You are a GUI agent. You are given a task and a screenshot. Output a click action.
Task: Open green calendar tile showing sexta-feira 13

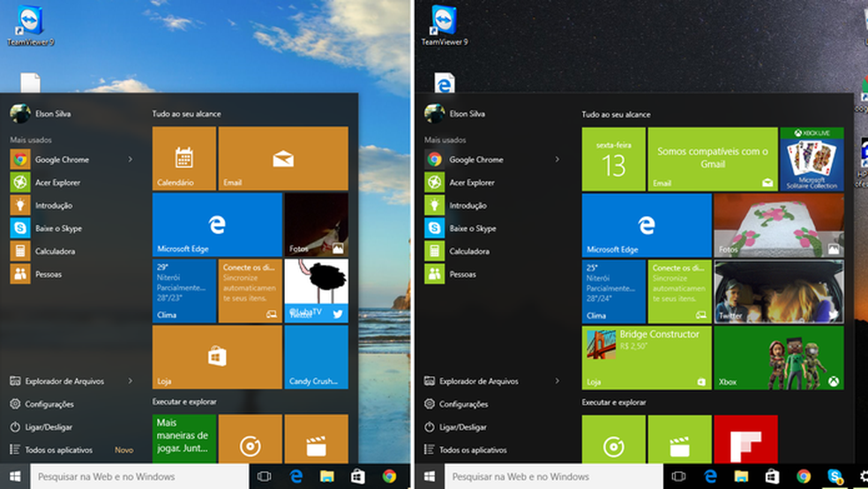[613, 160]
